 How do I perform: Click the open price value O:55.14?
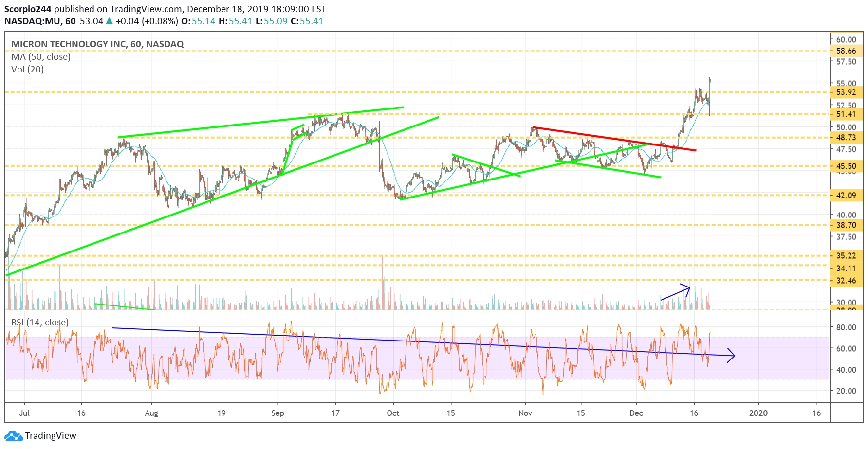(198, 21)
